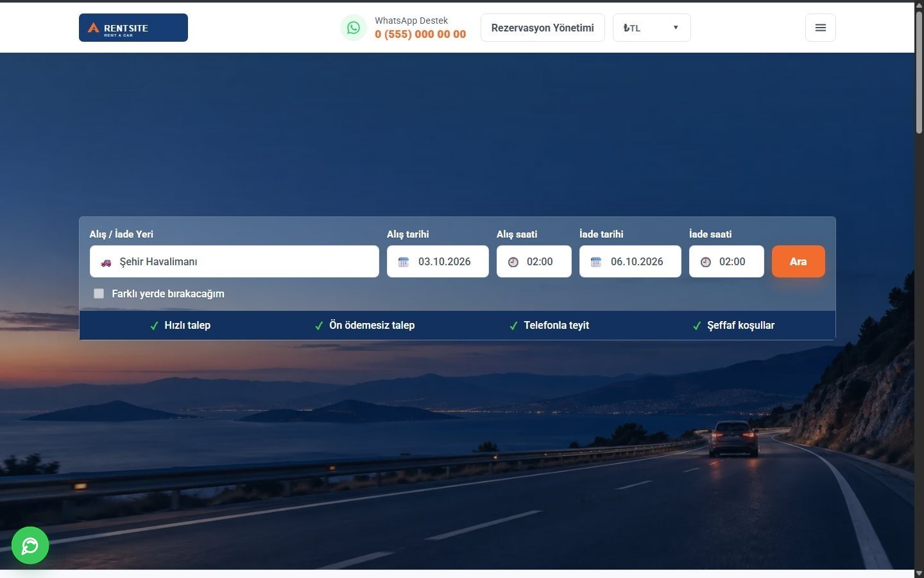Click the Farklı yerde bırakacağım label
924x578 pixels.
tap(168, 293)
